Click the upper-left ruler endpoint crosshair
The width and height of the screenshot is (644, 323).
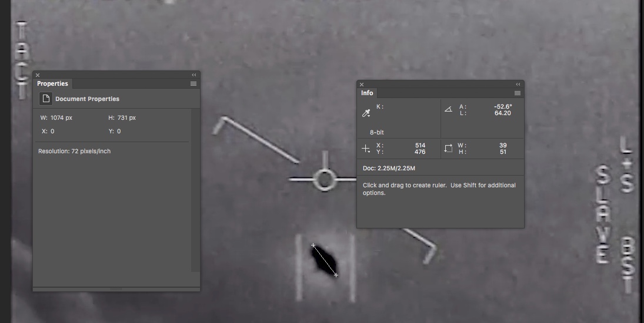[x=313, y=245]
